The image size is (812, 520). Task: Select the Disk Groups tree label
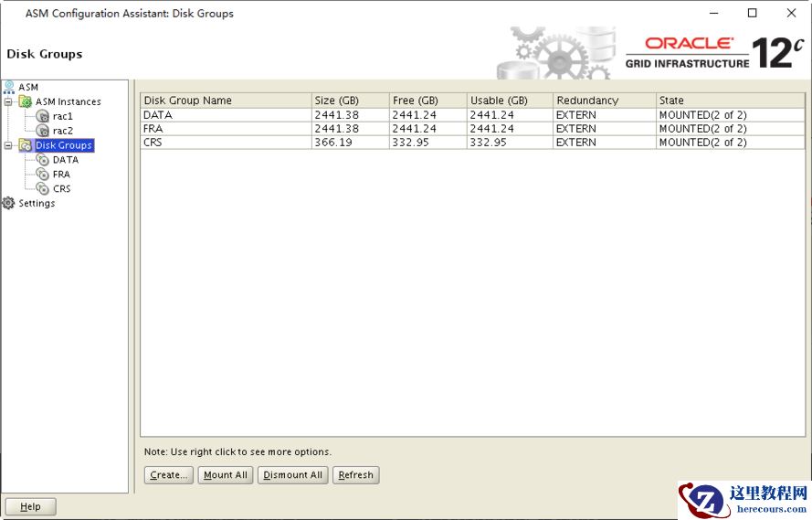pos(64,145)
